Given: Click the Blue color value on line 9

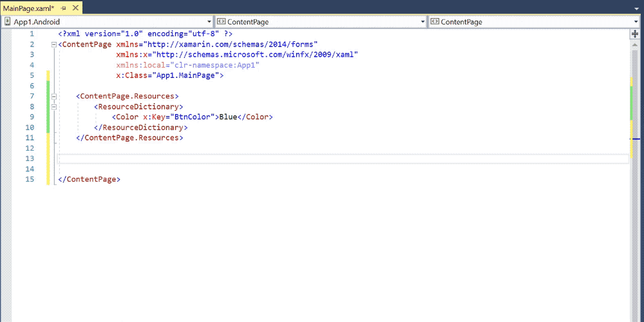Looking at the screenshot, I should pos(228,117).
